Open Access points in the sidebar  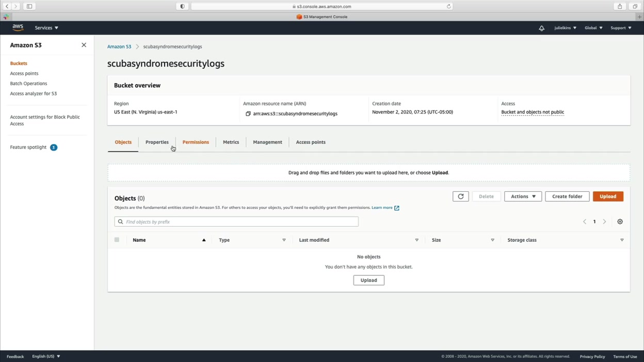[x=24, y=74]
